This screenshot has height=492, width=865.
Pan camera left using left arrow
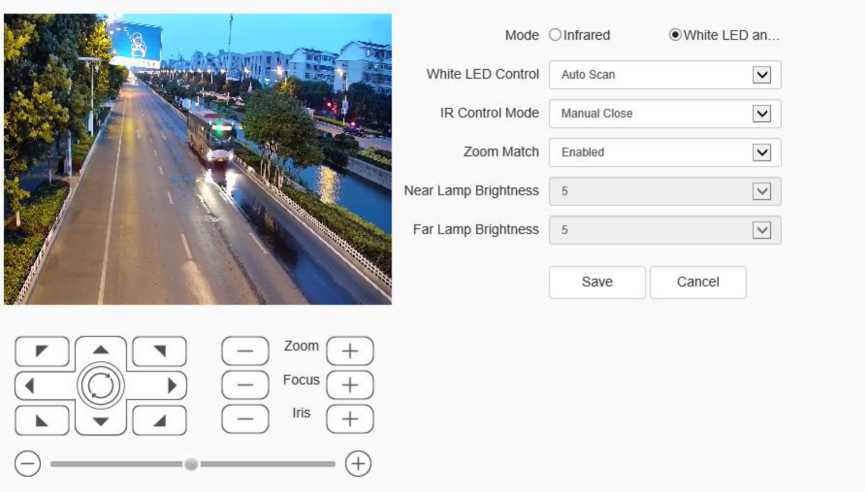[x=30, y=385]
